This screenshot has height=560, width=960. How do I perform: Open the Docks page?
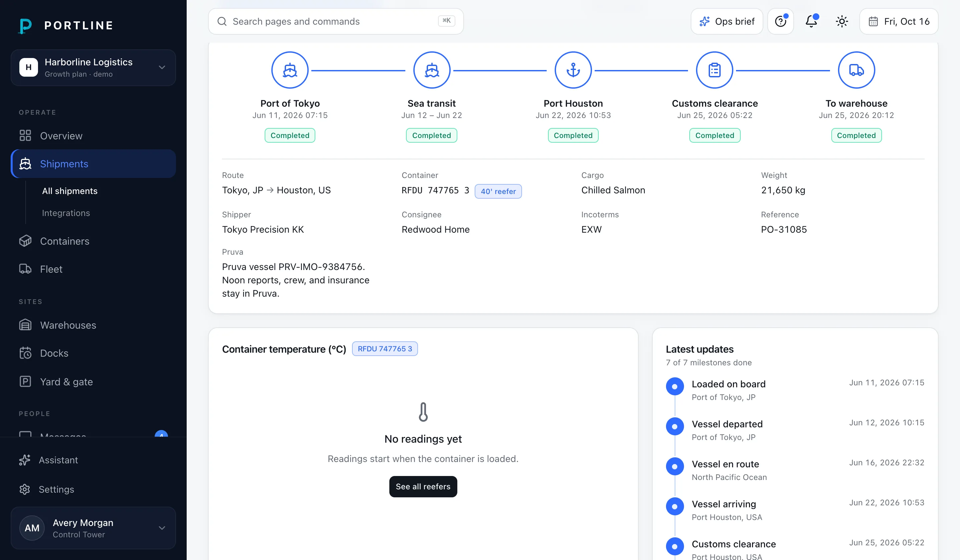(x=93, y=353)
